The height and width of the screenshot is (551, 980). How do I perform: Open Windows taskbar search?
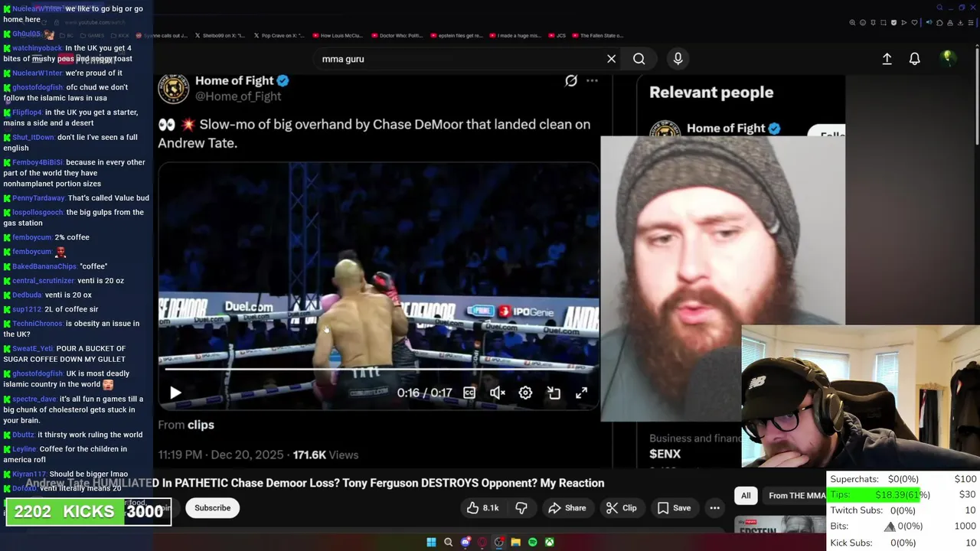tap(448, 542)
